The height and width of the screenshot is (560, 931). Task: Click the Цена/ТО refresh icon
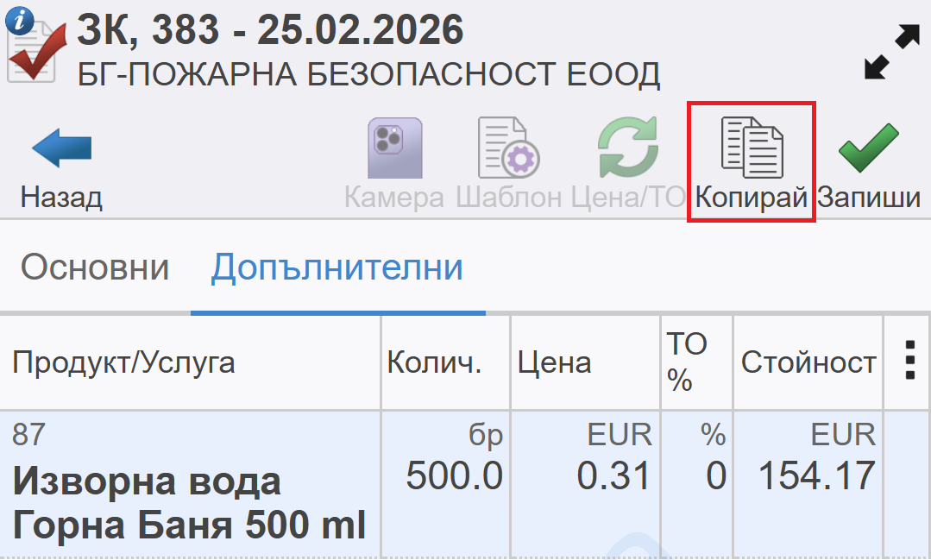628,149
